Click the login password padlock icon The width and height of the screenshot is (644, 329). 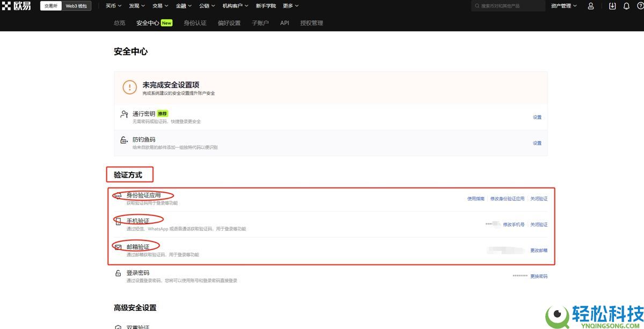pyautogui.click(x=119, y=273)
